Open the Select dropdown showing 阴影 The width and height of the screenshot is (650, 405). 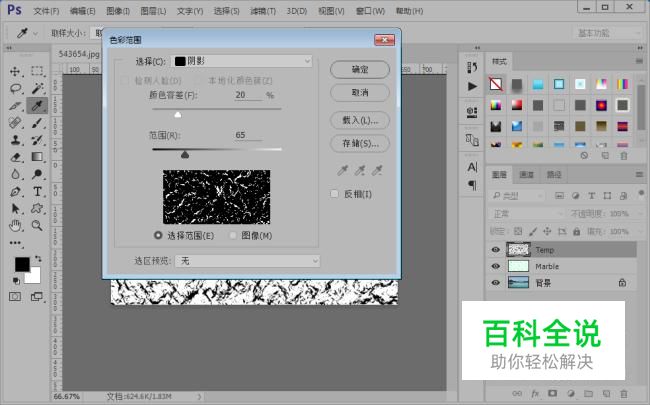(x=242, y=61)
